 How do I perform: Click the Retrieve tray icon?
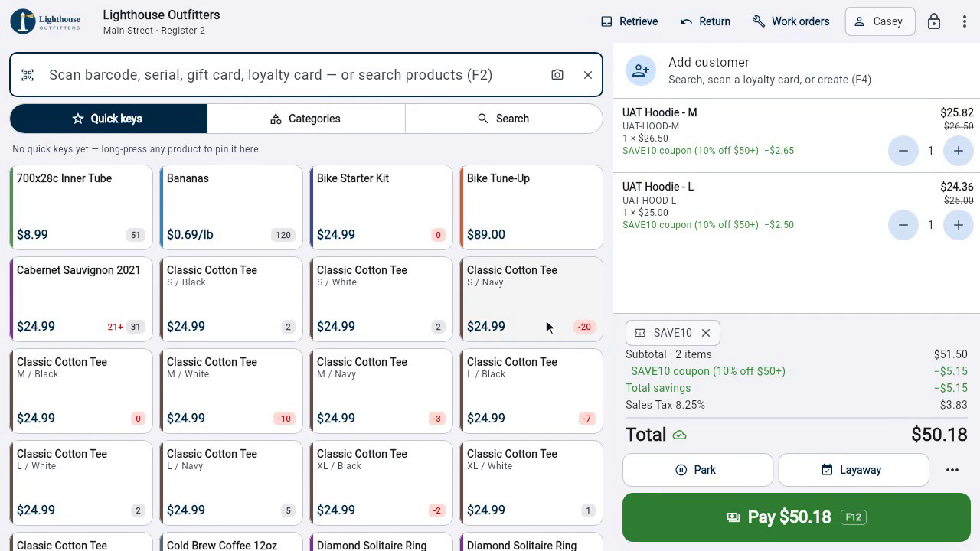pos(606,21)
